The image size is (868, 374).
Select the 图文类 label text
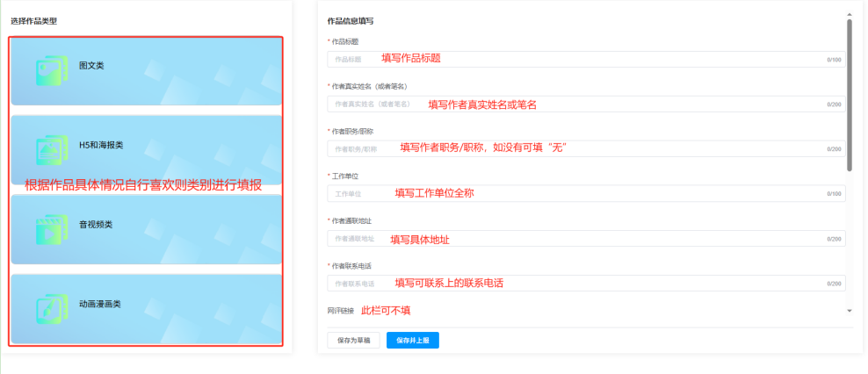(x=91, y=66)
